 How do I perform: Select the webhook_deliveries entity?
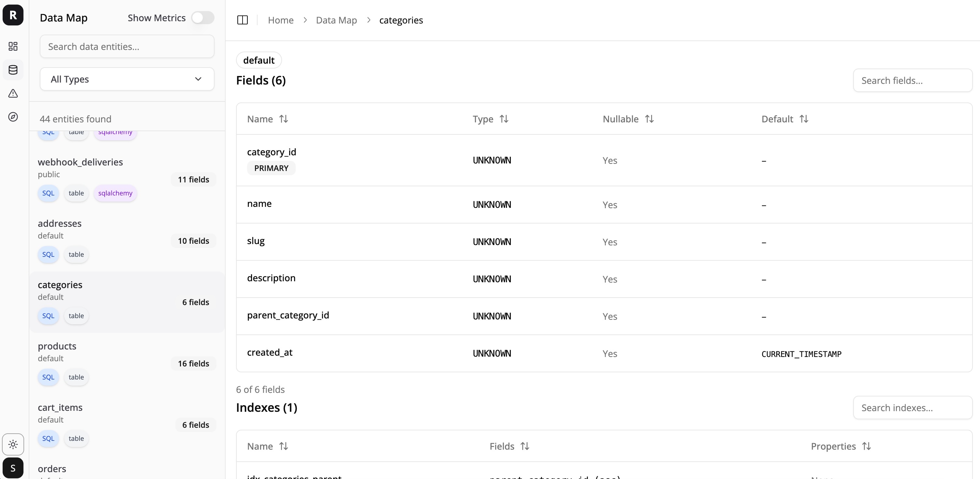click(80, 162)
